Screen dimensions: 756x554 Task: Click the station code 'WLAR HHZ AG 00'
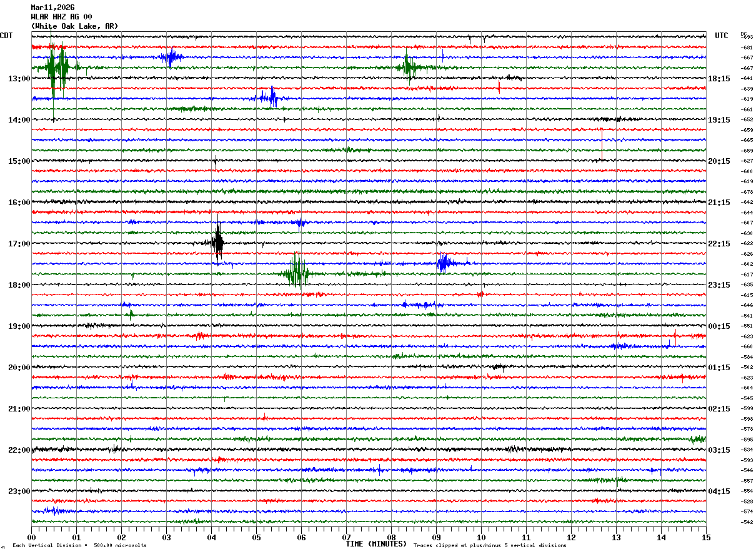pyautogui.click(x=61, y=17)
